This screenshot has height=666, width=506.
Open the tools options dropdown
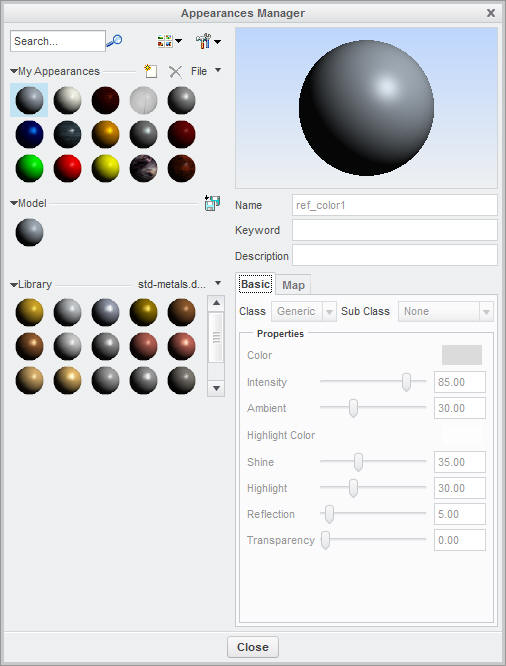(208, 41)
